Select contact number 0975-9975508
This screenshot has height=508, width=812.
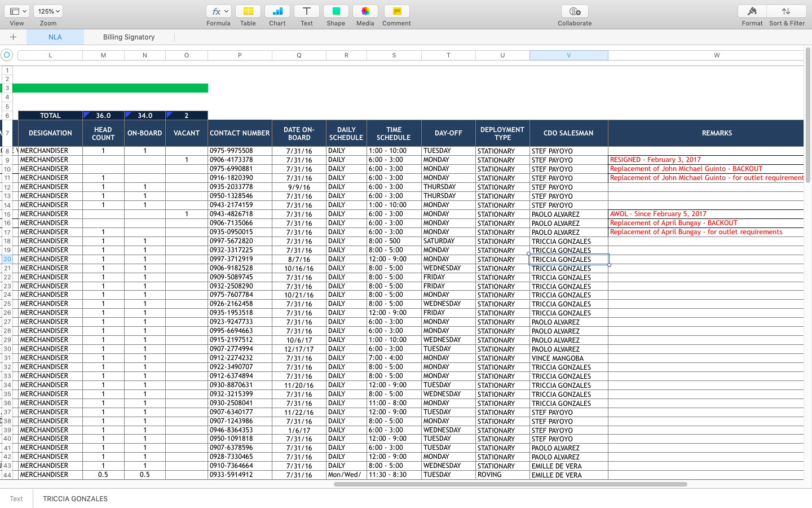point(240,151)
